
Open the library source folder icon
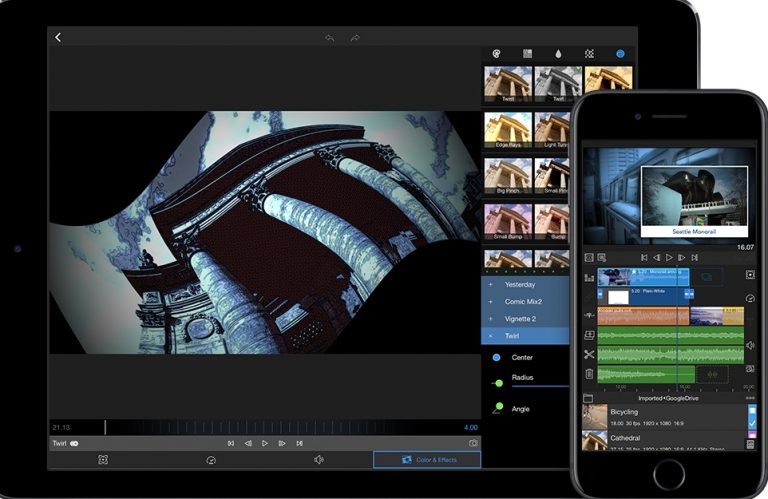(588, 398)
